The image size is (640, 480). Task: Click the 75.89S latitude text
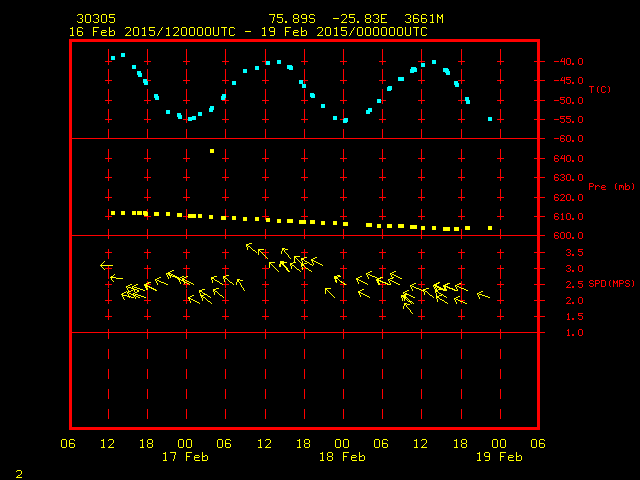coord(291,19)
